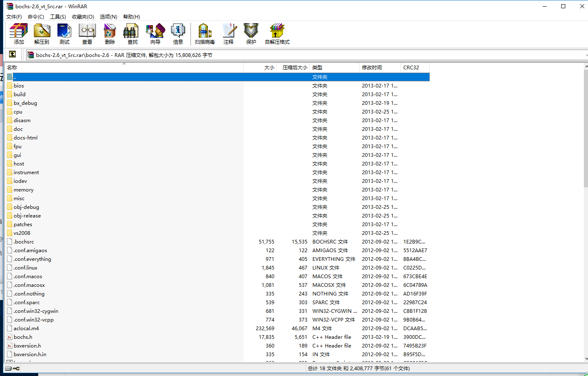Click the .bochsrc file icon
The image size is (588, 376).
(10, 242)
